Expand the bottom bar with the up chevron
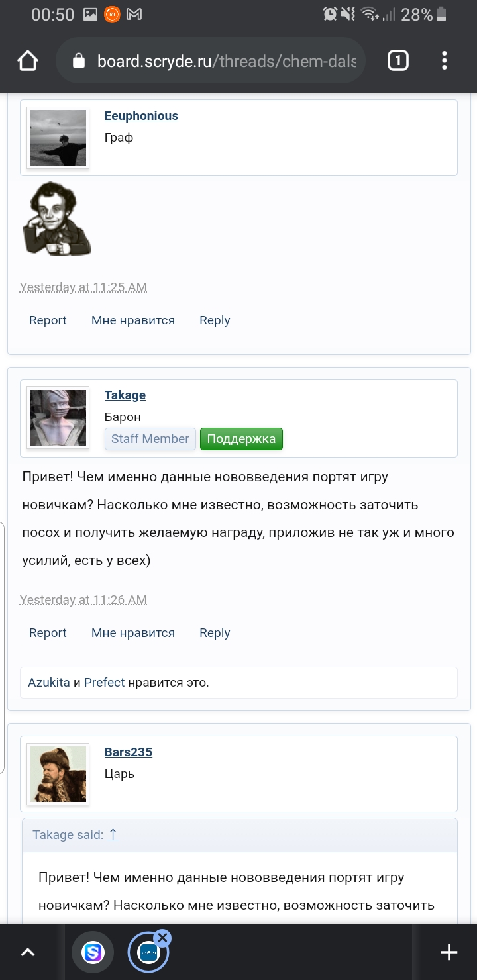 pyautogui.click(x=28, y=952)
